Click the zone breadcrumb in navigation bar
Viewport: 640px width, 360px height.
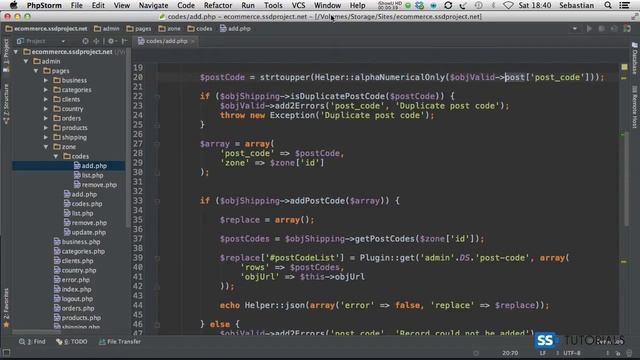(x=169, y=29)
